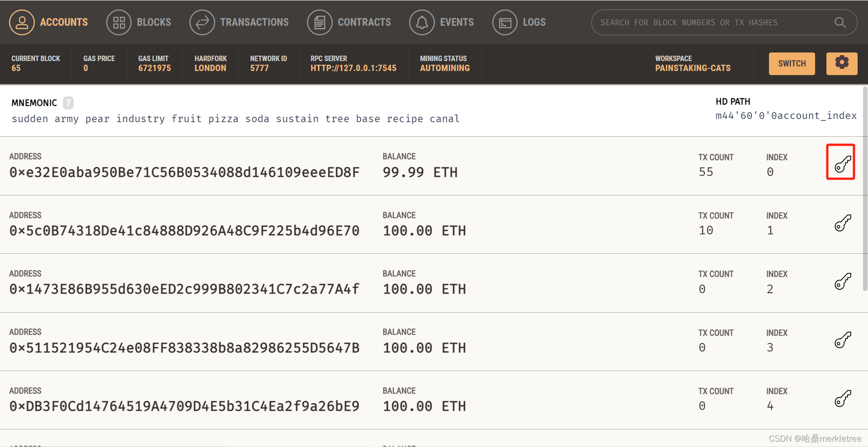Click the 99.99 ETH balance
868x447 pixels.
(x=420, y=172)
